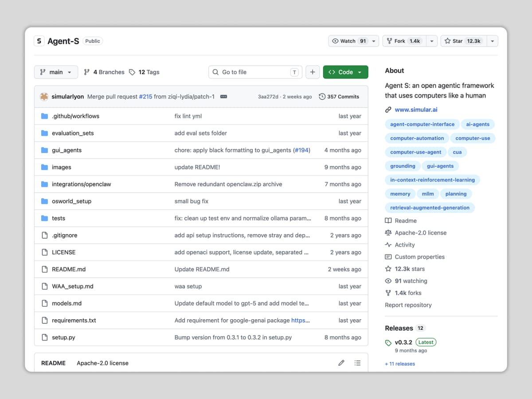The height and width of the screenshot is (399, 532).
Task: Click the tests folder icon
Action: [44, 218]
